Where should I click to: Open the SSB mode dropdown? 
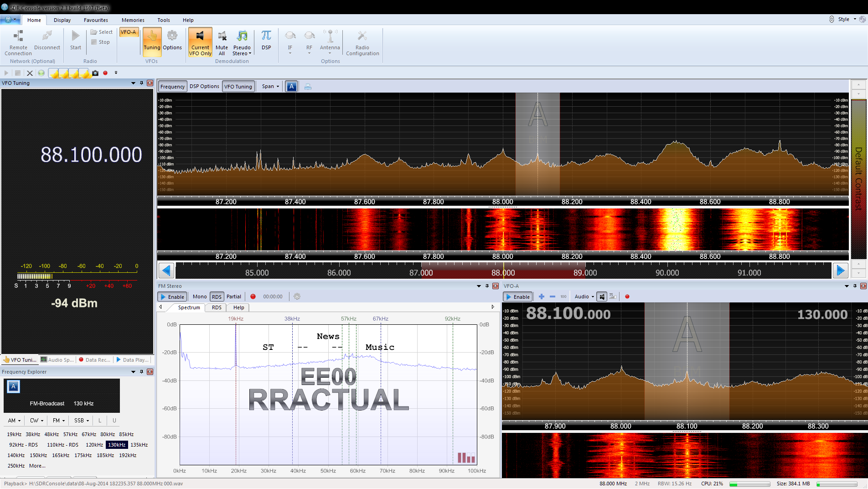82,421
